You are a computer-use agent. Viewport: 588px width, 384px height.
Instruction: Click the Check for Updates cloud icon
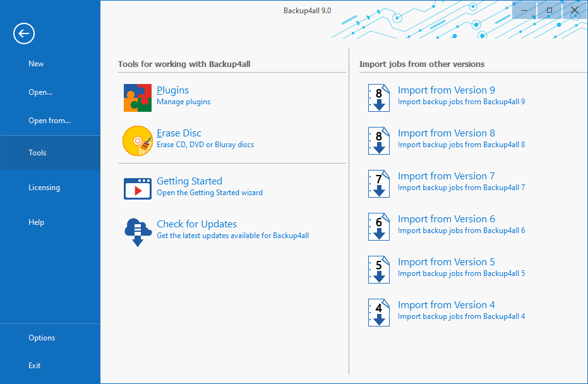138,232
